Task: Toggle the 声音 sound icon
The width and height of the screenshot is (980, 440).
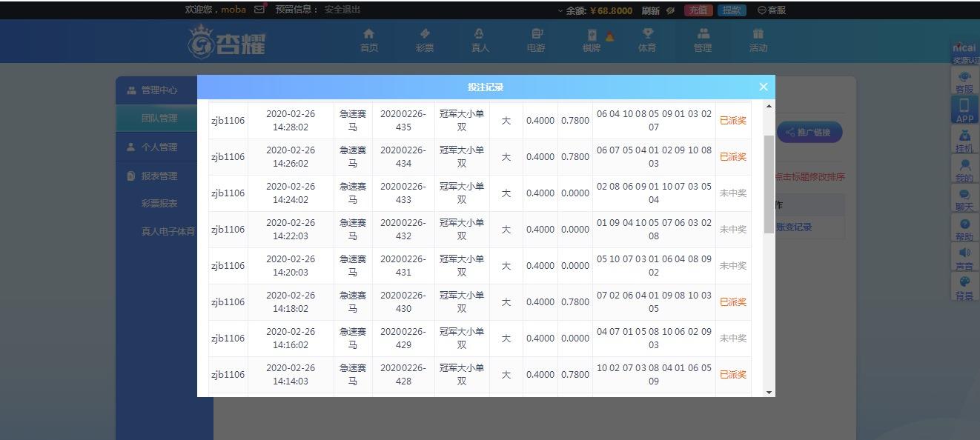Action: pos(964,253)
